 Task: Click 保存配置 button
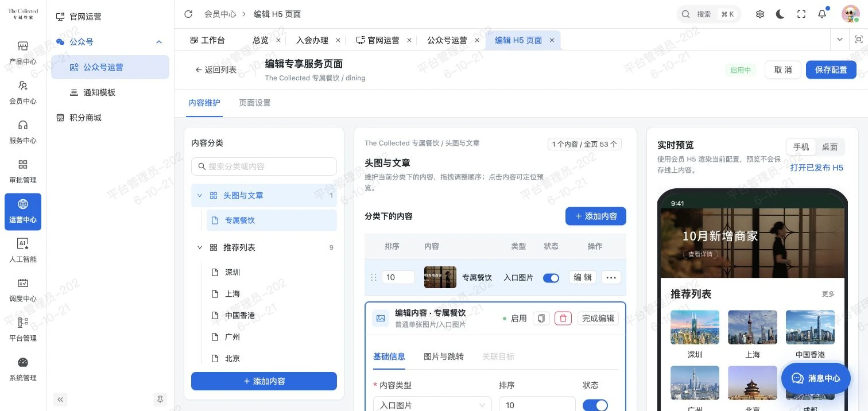coord(831,70)
